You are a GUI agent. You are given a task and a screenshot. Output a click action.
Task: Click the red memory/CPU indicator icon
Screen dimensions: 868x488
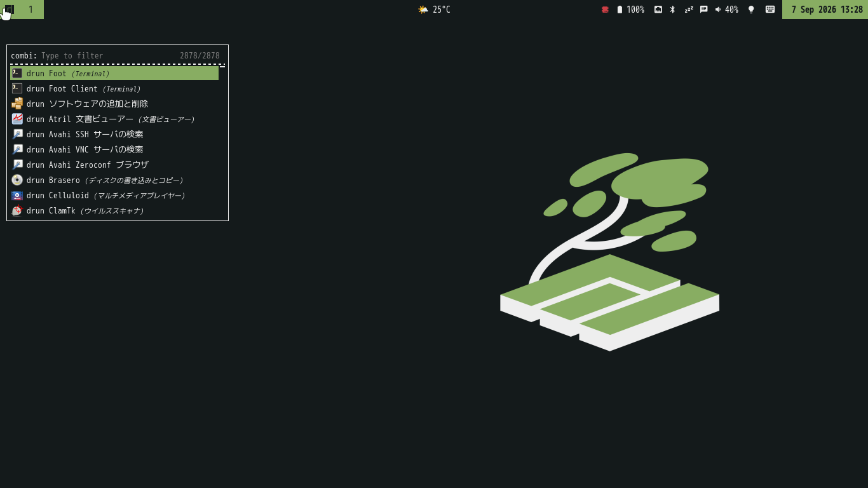click(x=605, y=10)
